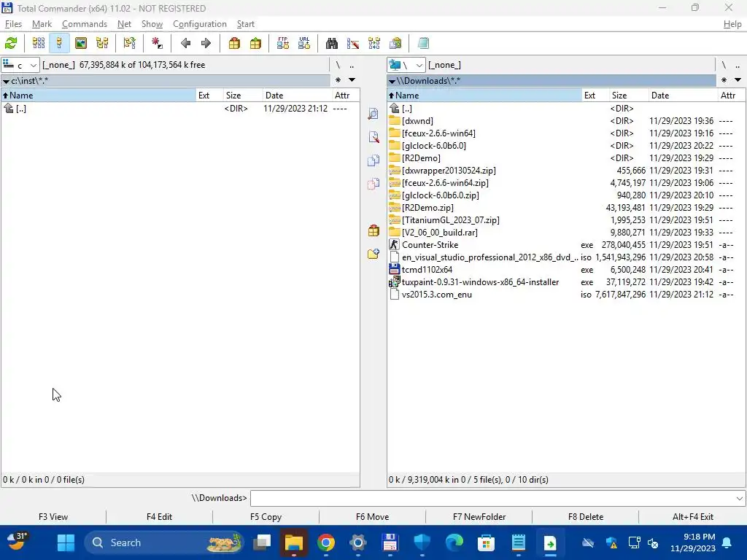Open left panel directory history arrow
This screenshot has width=747, height=560.
click(x=352, y=80)
